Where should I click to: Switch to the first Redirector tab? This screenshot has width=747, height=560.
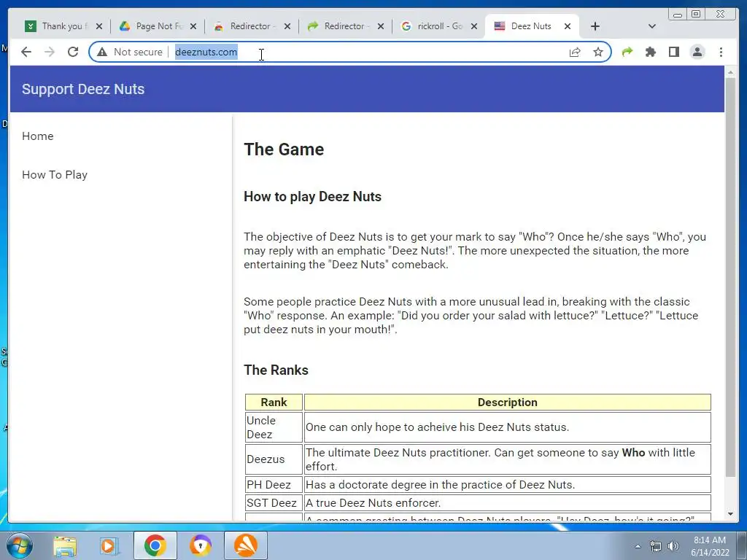[250, 26]
